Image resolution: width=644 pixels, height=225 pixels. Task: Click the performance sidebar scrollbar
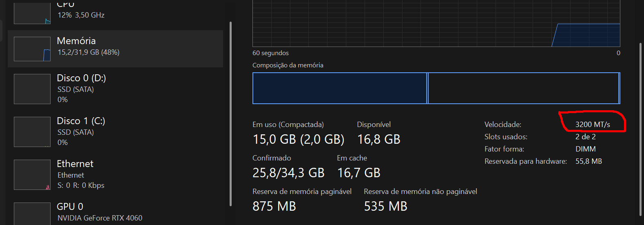pyautogui.click(x=230, y=114)
